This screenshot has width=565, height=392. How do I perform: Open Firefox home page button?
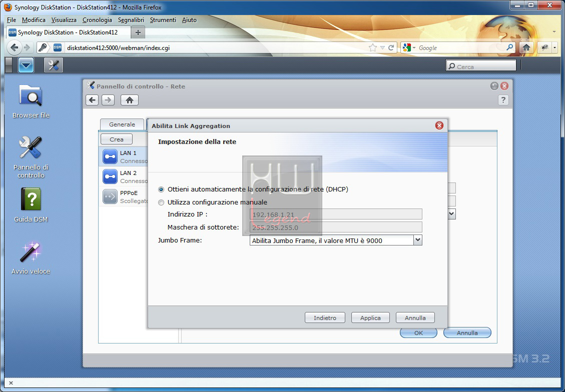(x=526, y=47)
